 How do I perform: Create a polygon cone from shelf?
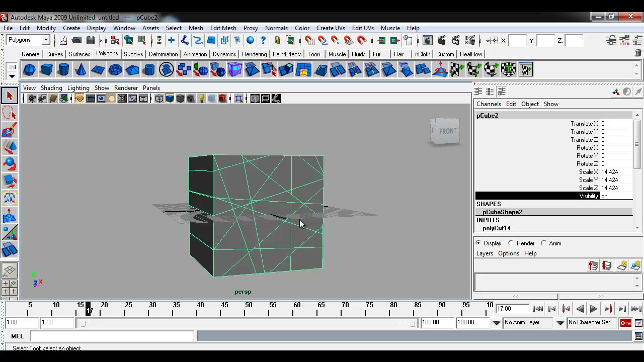pos(80,69)
